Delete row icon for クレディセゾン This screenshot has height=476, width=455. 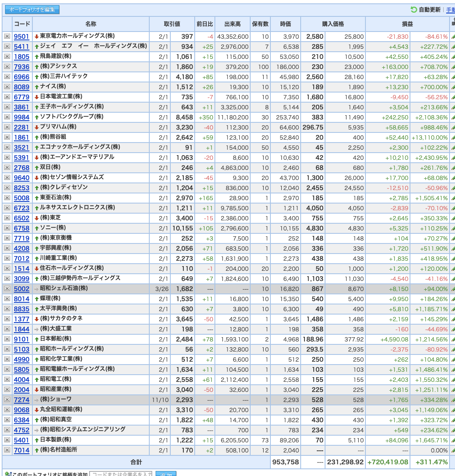click(x=7, y=188)
